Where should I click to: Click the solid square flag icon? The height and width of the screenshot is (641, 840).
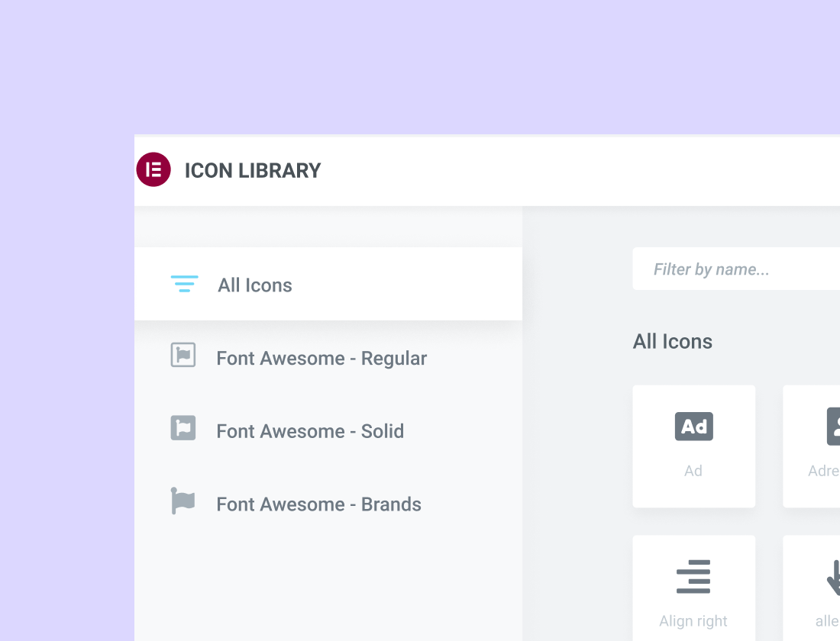tap(183, 428)
